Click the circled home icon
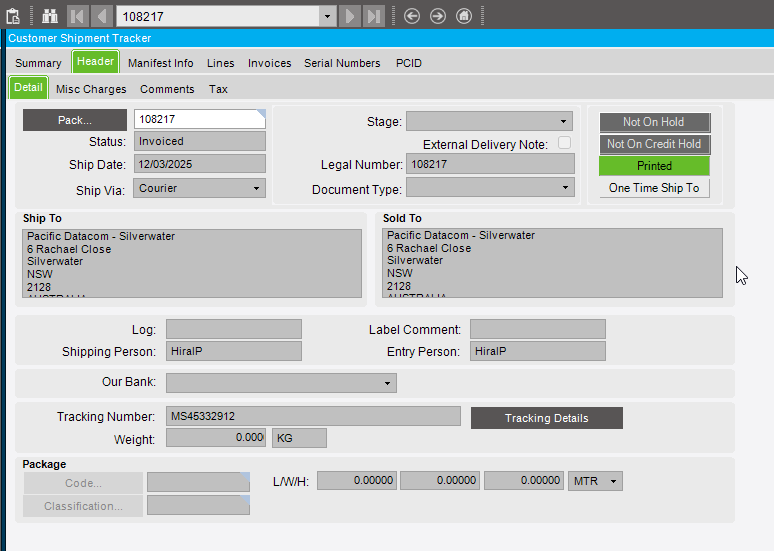 464,16
